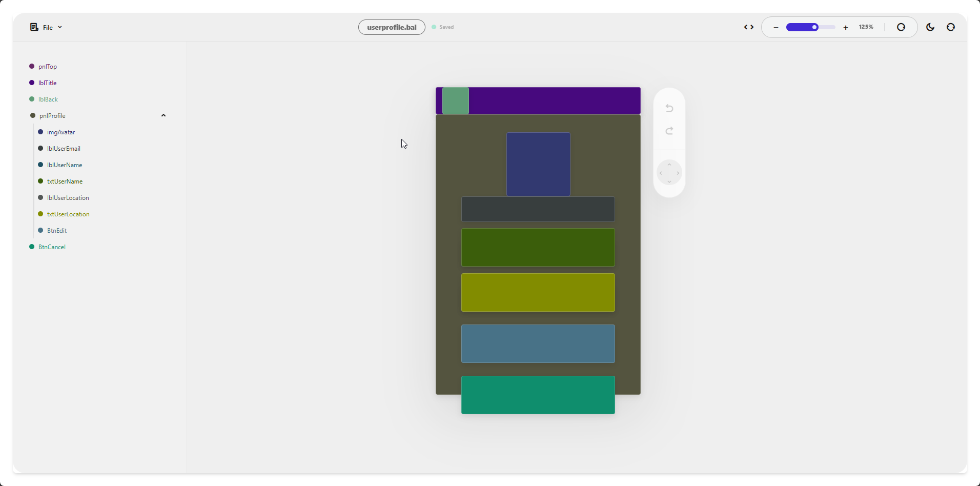This screenshot has width=980, height=486.
Task: Adjust the zoom slider handle
Action: pos(814,27)
